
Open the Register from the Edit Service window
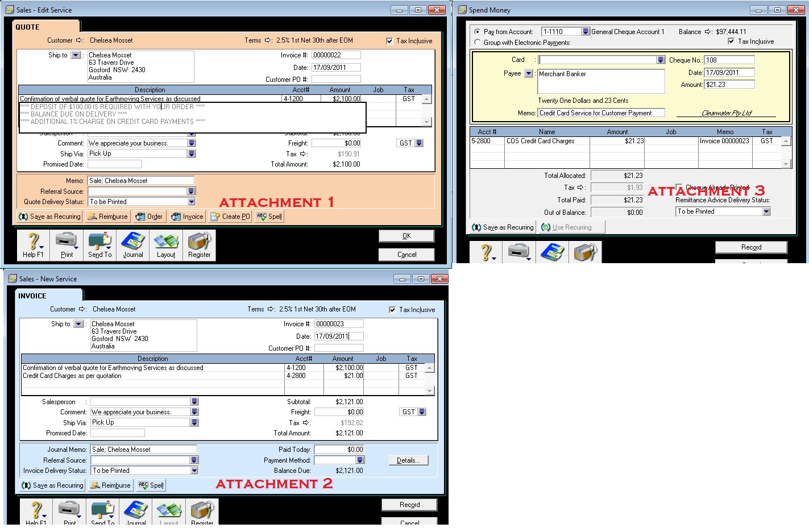[x=199, y=246]
